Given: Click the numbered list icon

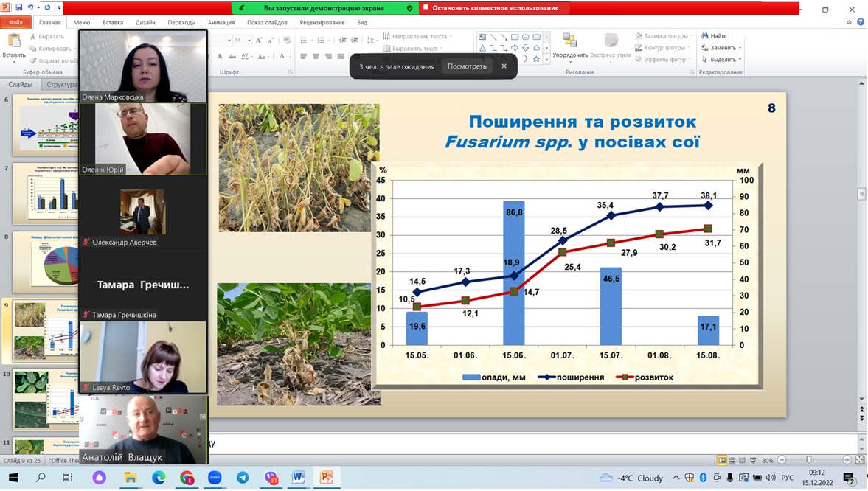Looking at the screenshot, I should click(x=321, y=41).
